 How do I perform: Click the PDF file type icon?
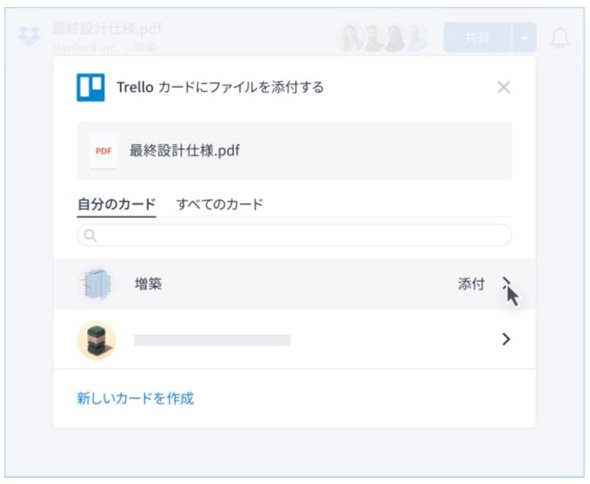pos(103,151)
